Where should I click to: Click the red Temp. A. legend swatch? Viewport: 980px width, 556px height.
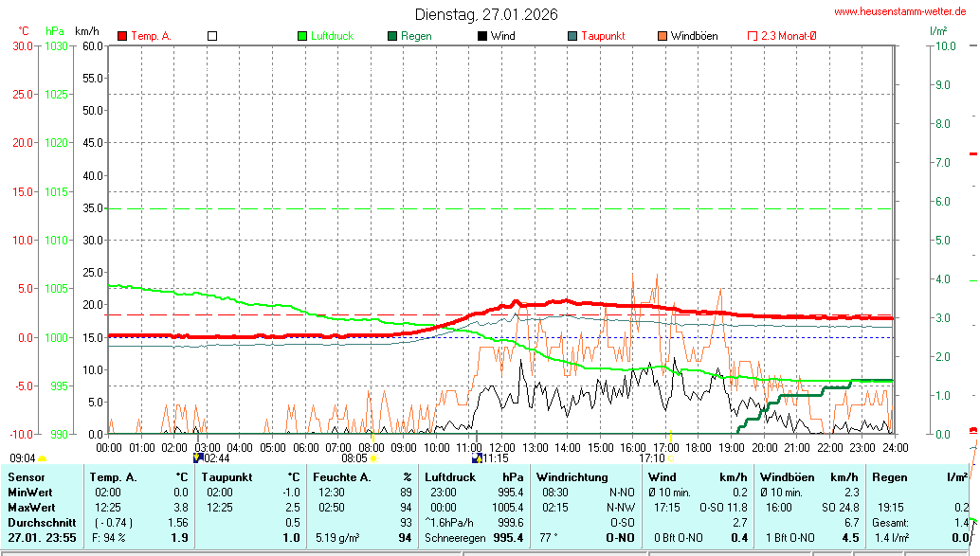coord(122,36)
